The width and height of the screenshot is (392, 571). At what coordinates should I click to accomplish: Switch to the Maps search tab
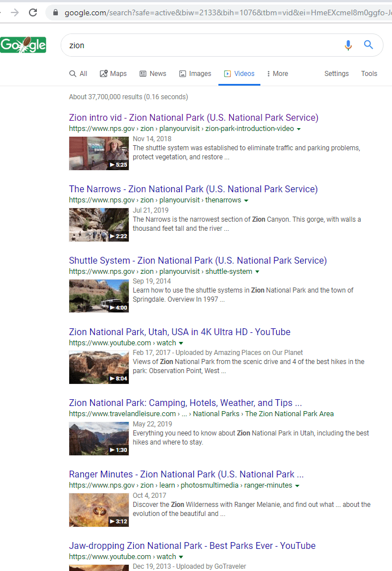click(113, 74)
